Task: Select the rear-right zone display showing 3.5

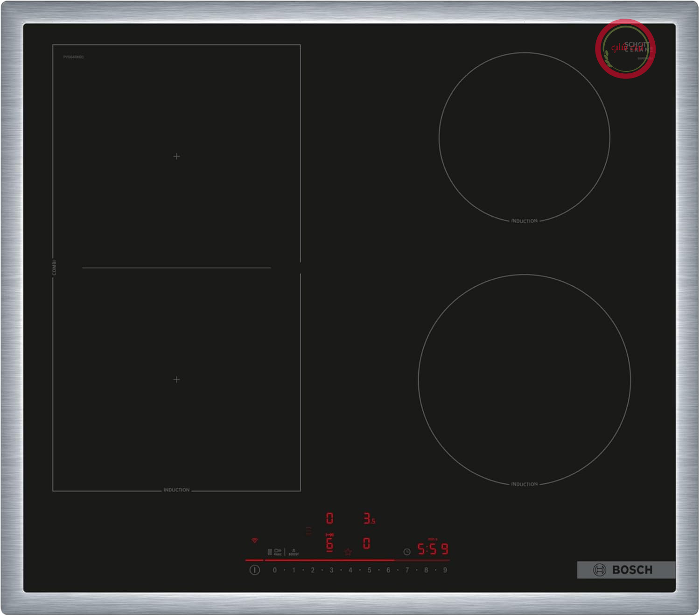Action: [369, 518]
